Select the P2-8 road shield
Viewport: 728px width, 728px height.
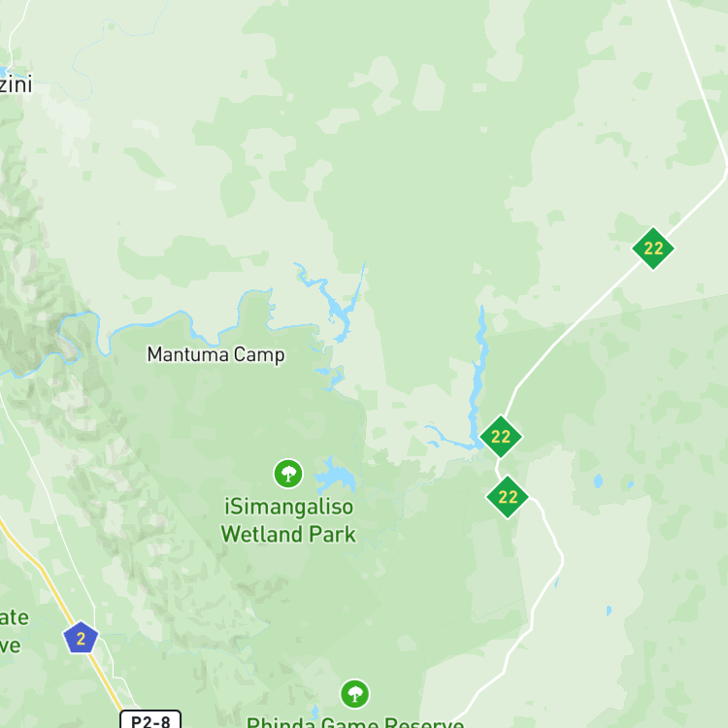(150, 719)
